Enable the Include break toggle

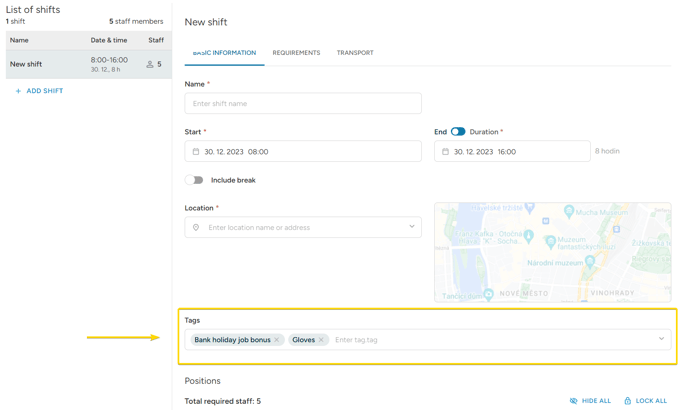tap(194, 180)
